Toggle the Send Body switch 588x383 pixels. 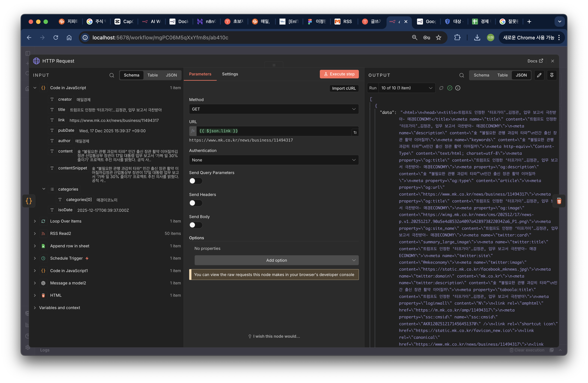(196, 225)
